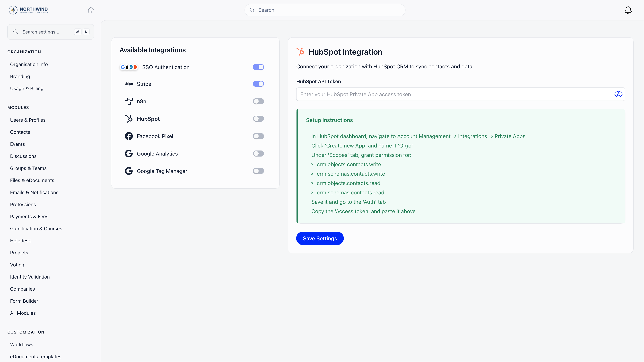Enable the Google Analytics toggle
The image size is (644, 362).
(258, 154)
